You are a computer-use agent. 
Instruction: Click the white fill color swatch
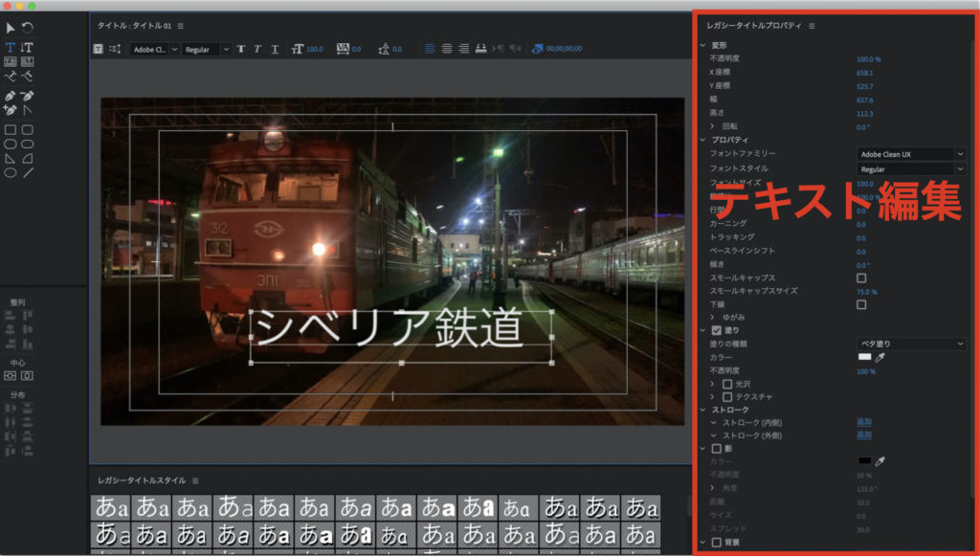click(x=864, y=356)
